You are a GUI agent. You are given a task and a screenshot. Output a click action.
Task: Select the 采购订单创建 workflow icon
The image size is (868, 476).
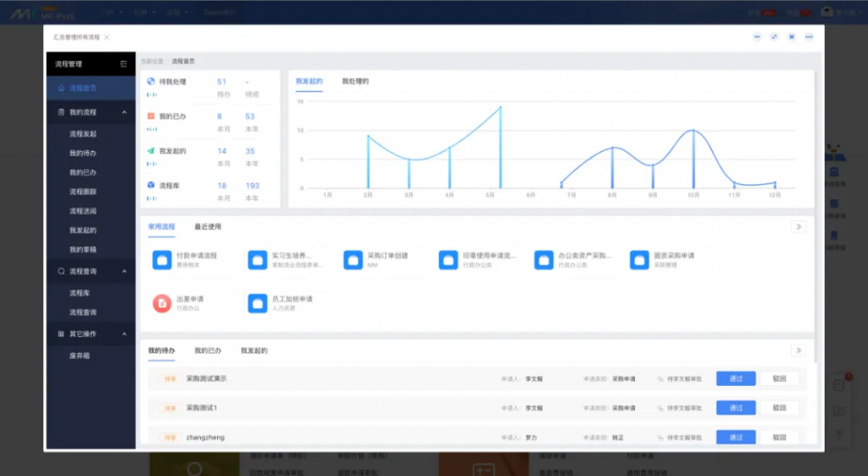pyautogui.click(x=353, y=260)
